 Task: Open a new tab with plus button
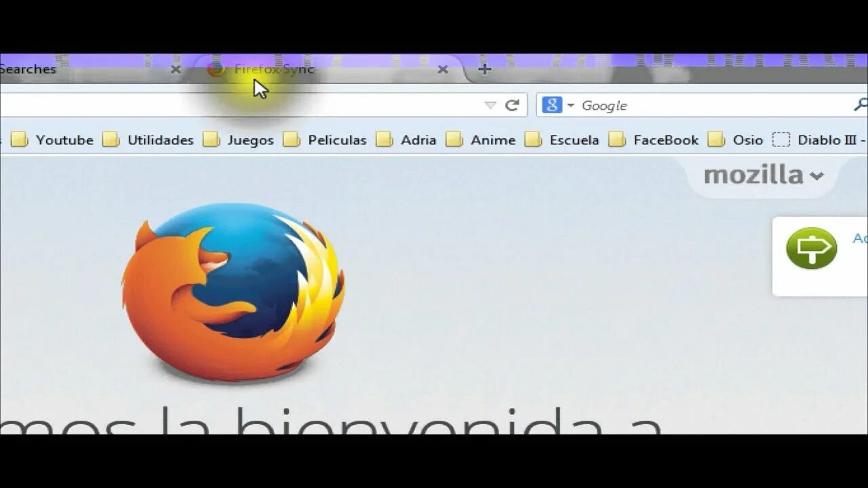tap(484, 69)
